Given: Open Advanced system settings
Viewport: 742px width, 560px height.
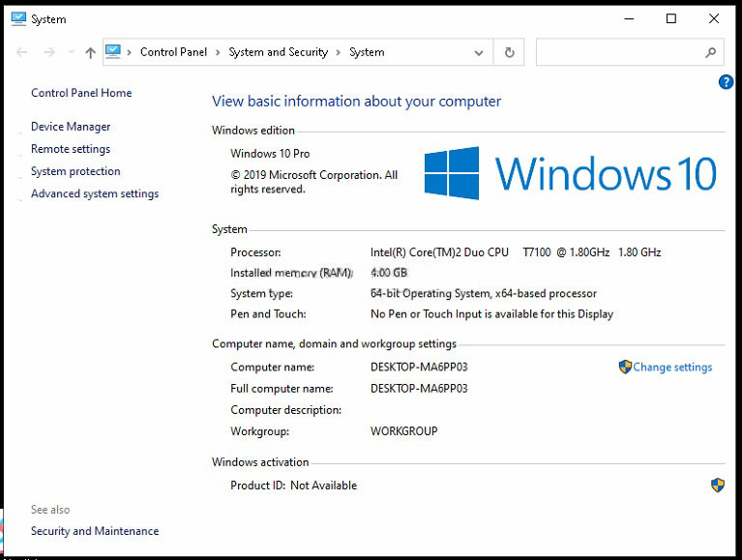Looking at the screenshot, I should click(x=95, y=193).
